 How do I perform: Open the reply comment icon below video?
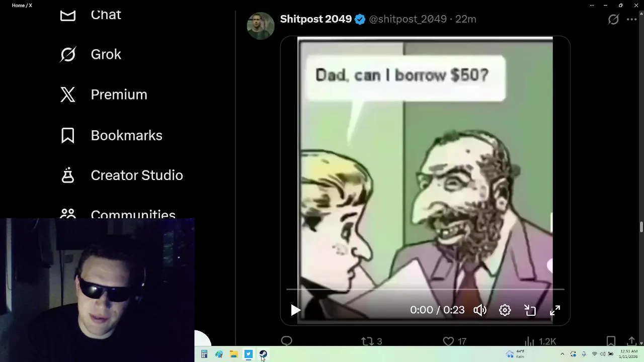point(287,341)
